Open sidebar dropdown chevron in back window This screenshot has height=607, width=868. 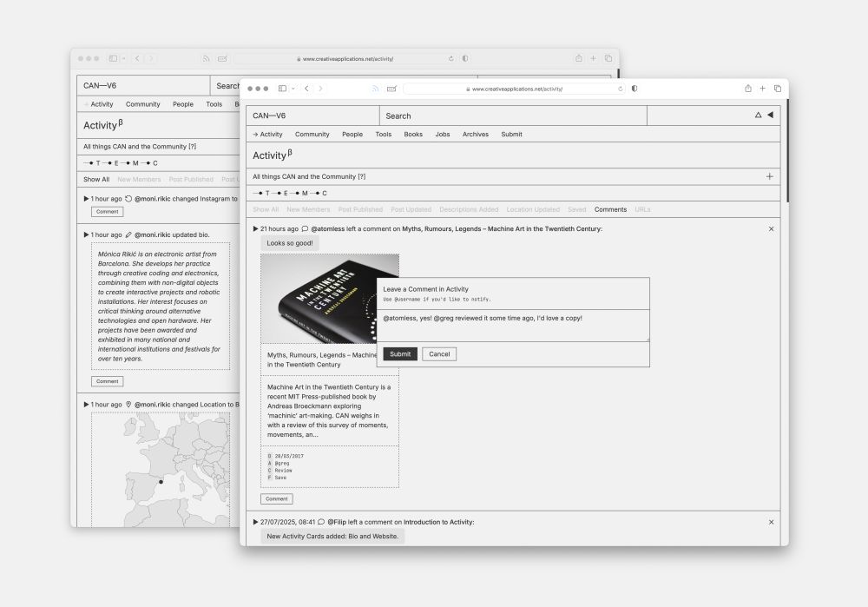(123, 58)
